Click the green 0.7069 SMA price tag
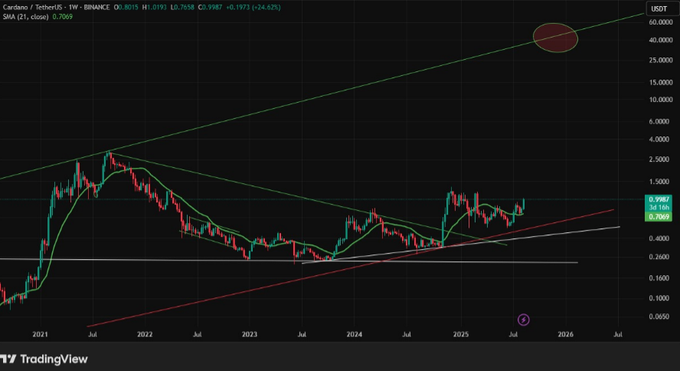The width and height of the screenshot is (680, 371). pos(658,216)
